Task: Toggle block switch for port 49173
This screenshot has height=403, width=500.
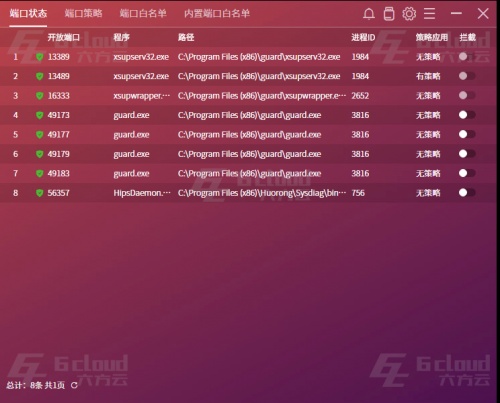Action: (x=467, y=115)
